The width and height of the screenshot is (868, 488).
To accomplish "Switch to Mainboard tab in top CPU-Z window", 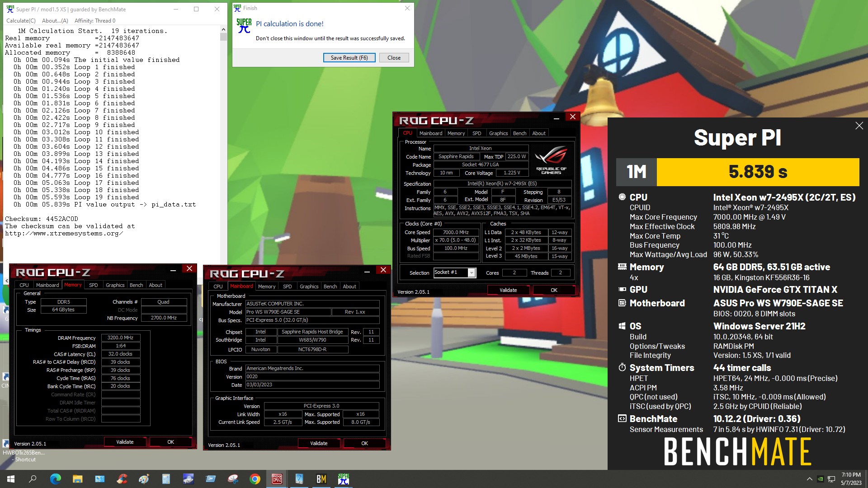I will [x=431, y=133].
